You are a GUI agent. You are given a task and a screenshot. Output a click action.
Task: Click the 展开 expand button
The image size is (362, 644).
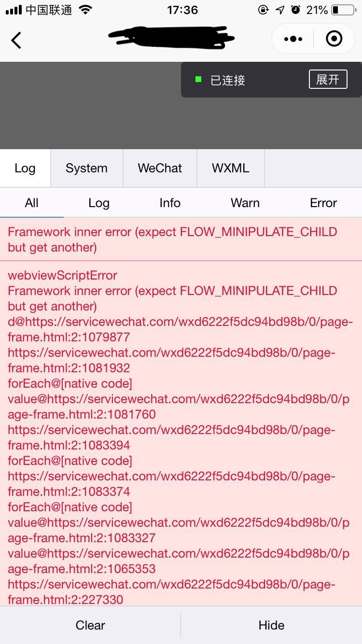tap(328, 79)
